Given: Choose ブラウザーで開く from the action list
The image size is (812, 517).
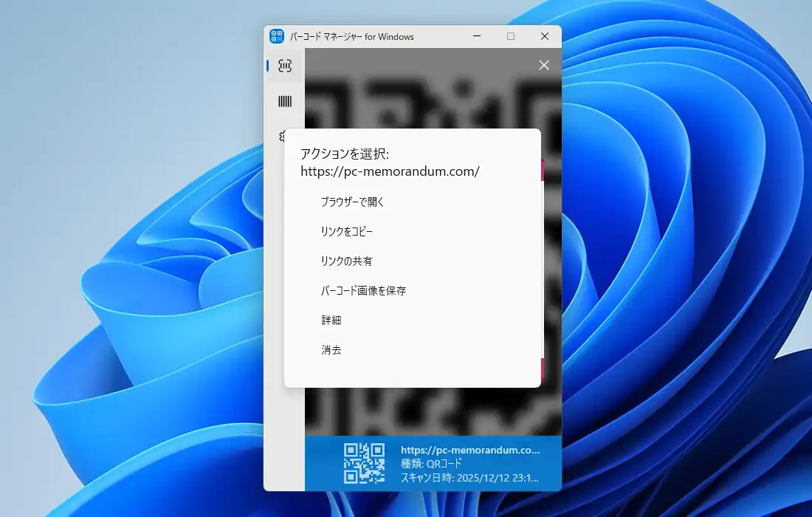Looking at the screenshot, I should point(353,202).
